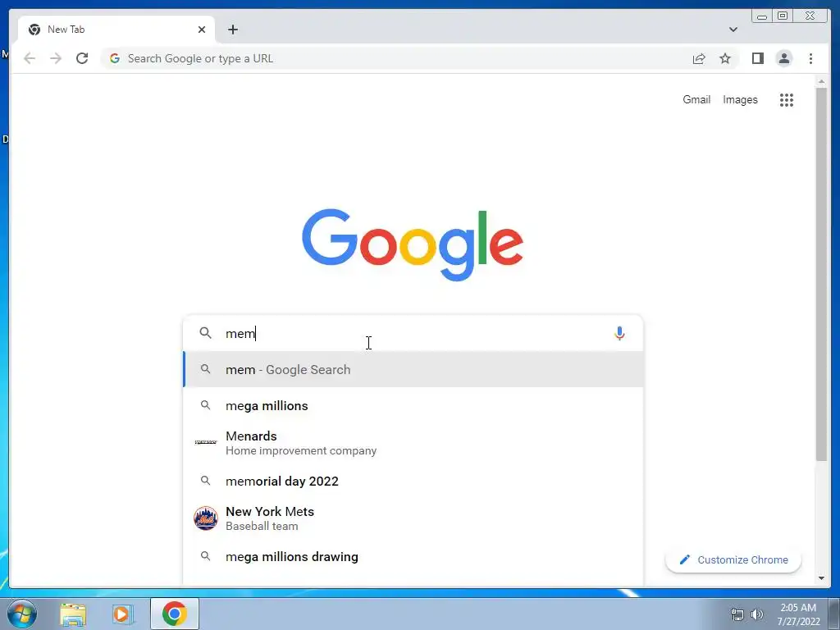Screen dimensions: 840x630
Task: Open Windows Start button
Action: [22, 614]
